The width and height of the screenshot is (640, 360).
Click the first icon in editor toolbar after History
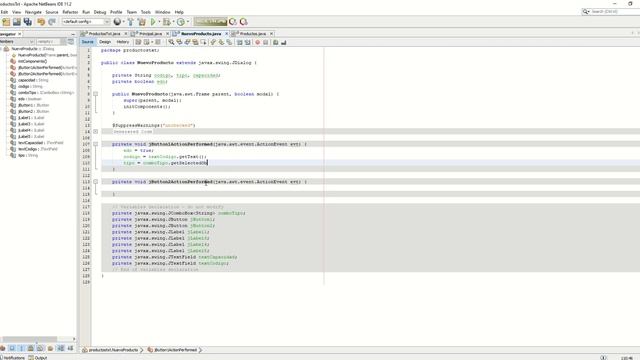138,42
